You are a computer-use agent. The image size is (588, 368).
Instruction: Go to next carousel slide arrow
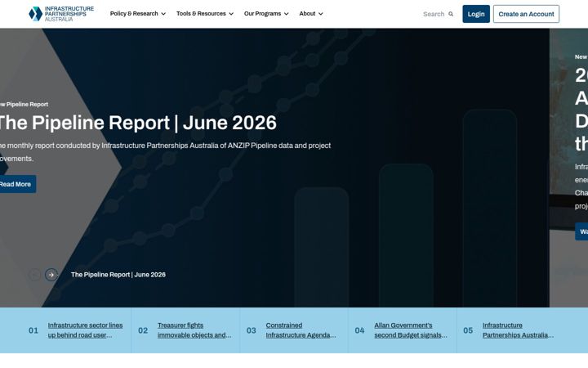[x=51, y=275]
